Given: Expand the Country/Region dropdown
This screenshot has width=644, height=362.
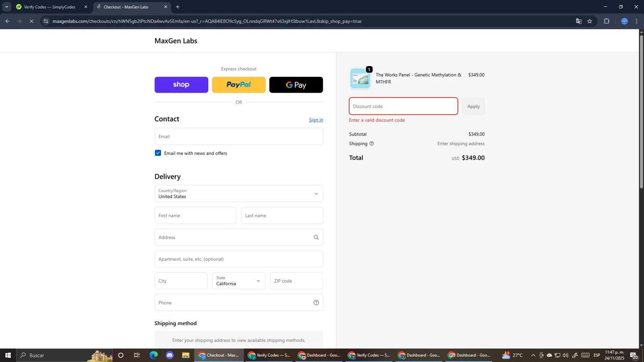Looking at the screenshot, I should (239, 193).
